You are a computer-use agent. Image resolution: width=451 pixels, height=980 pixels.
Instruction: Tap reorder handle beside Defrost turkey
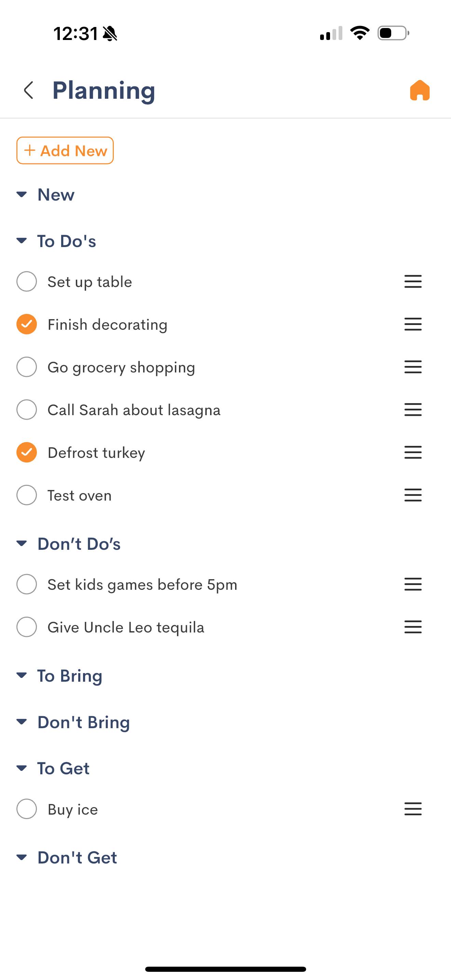[x=413, y=452]
